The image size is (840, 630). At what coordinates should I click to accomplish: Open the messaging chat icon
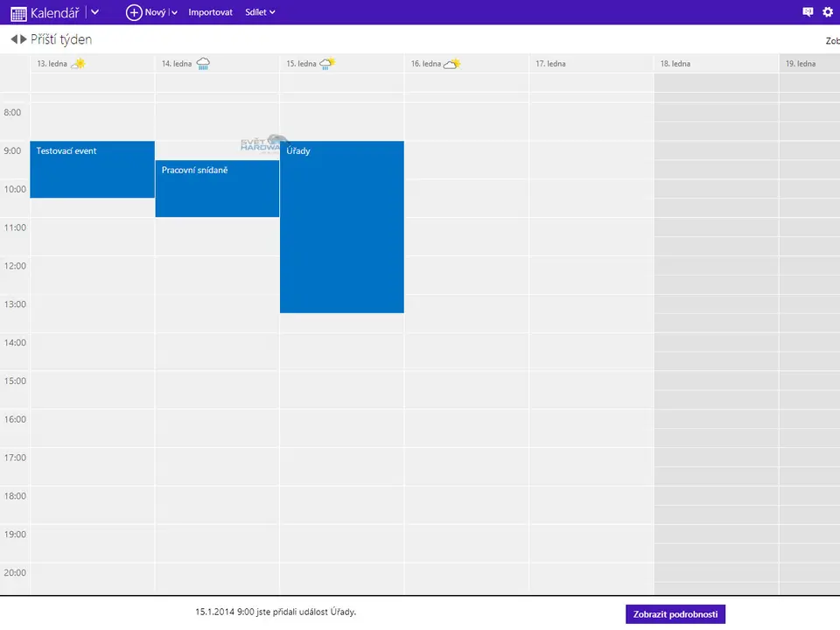pos(808,12)
